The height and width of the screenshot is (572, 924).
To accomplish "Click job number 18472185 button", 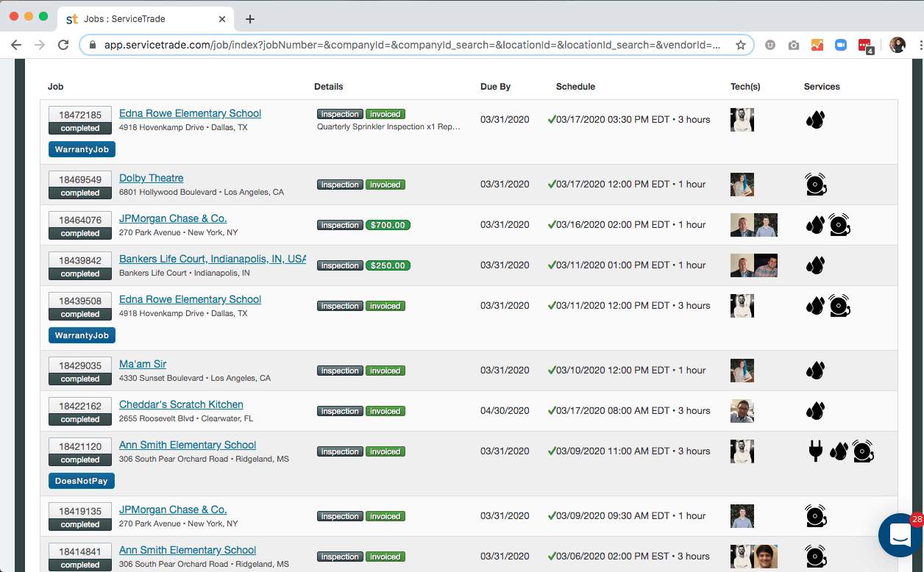I will coord(80,115).
